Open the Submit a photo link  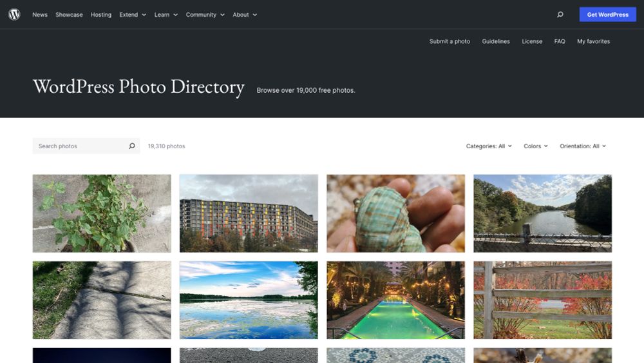pos(450,41)
